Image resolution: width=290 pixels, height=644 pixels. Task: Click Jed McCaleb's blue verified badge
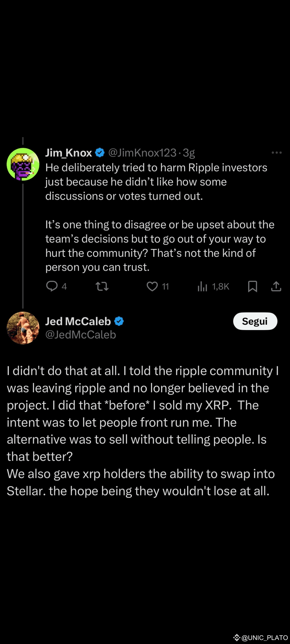(x=119, y=321)
